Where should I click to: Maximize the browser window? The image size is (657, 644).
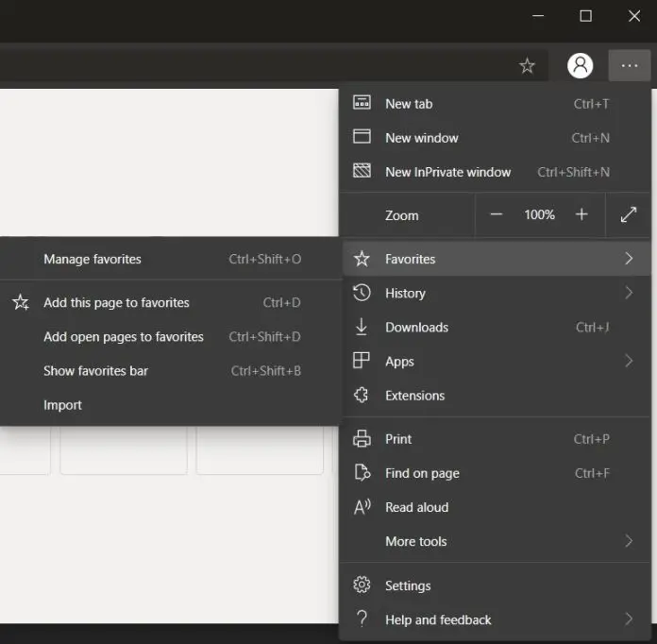coord(585,16)
